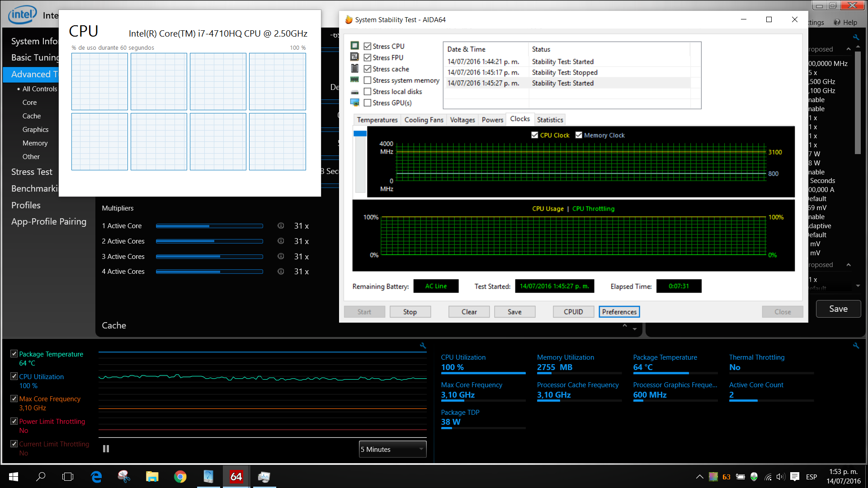868x488 pixels.
Task: Uncheck Stress cache checkbox
Action: tap(368, 69)
